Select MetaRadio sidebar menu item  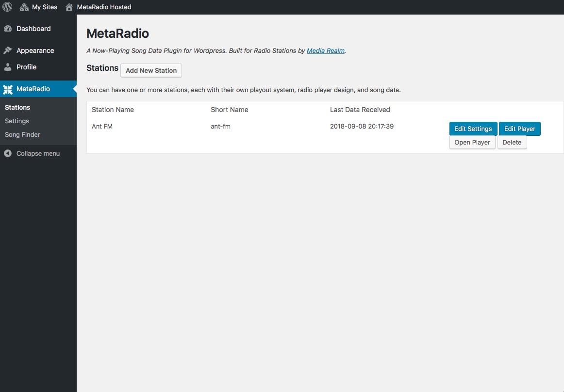38,89
